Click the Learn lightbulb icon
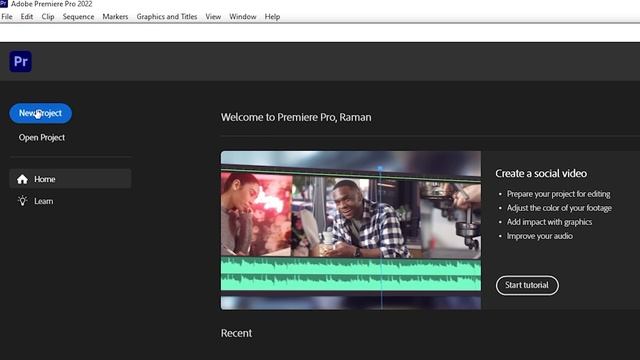Screen dimensions: 640x360 22,201
